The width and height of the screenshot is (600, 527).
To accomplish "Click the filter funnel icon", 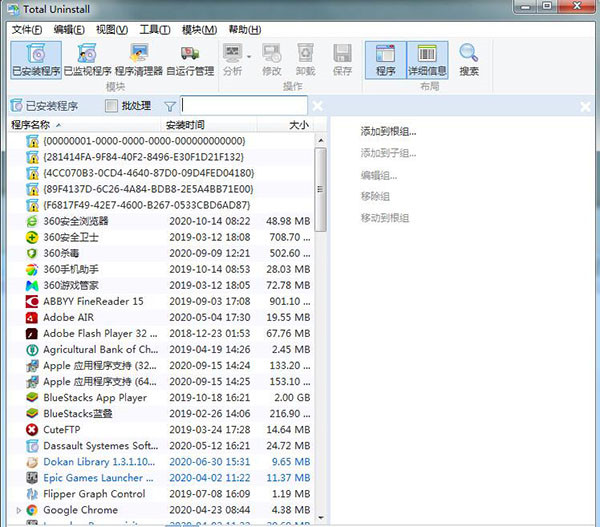I will tap(170, 106).
